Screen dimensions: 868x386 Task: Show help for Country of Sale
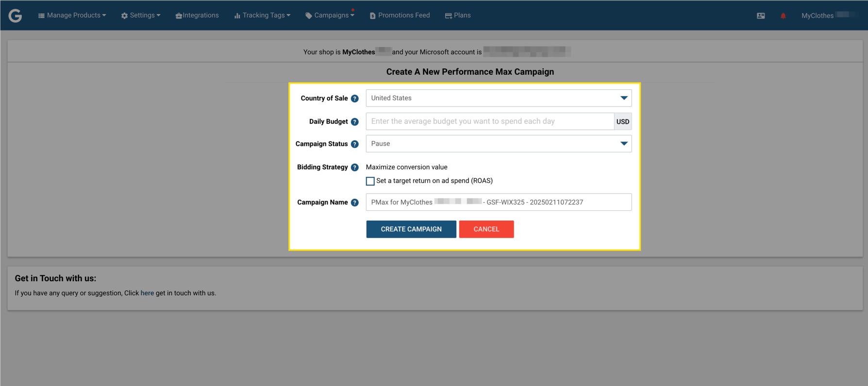(x=355, y=98)
